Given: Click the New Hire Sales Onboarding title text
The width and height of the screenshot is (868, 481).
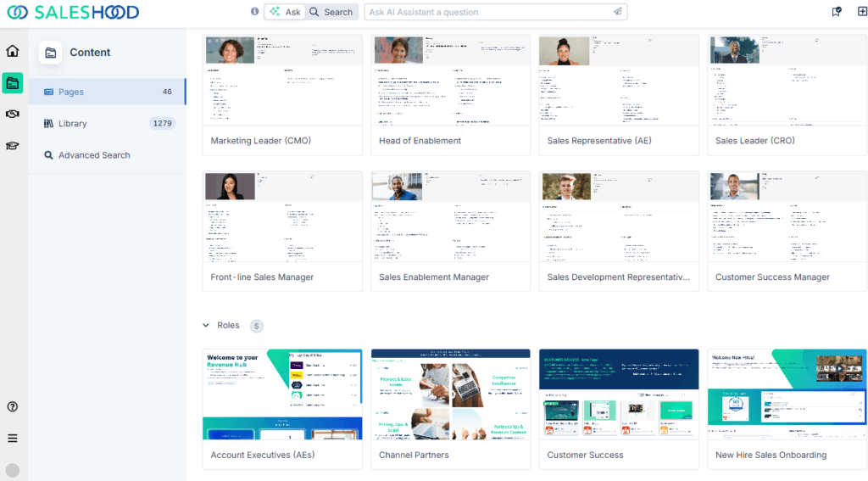Looking at the screenshot, I should [x=771, y=455].
